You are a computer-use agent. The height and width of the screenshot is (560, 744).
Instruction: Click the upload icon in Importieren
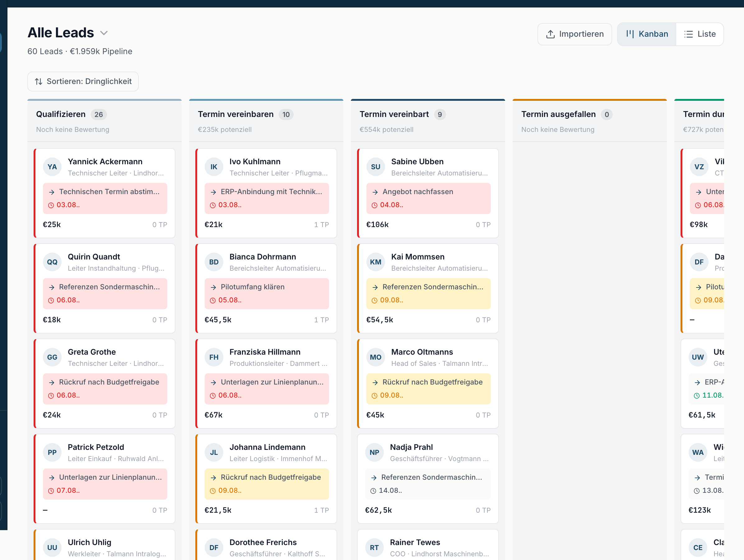tap(550, 34)
